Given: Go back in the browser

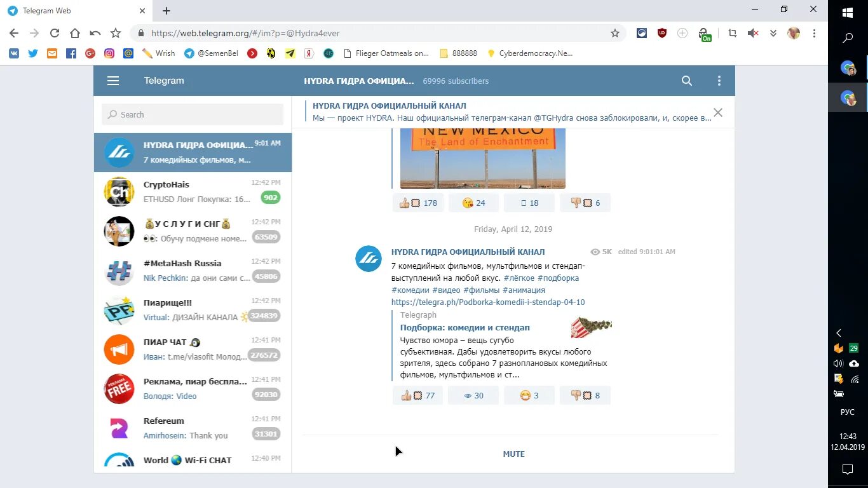Looking at the screenshot, I should tap(14, 33).
